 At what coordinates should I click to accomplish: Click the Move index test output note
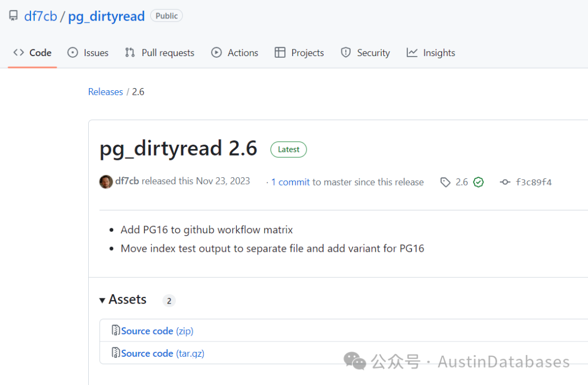click(272, 249)
